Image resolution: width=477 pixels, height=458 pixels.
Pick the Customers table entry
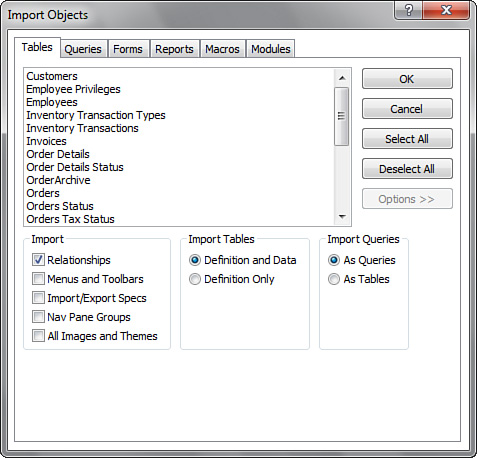click(x=52, y=76)
